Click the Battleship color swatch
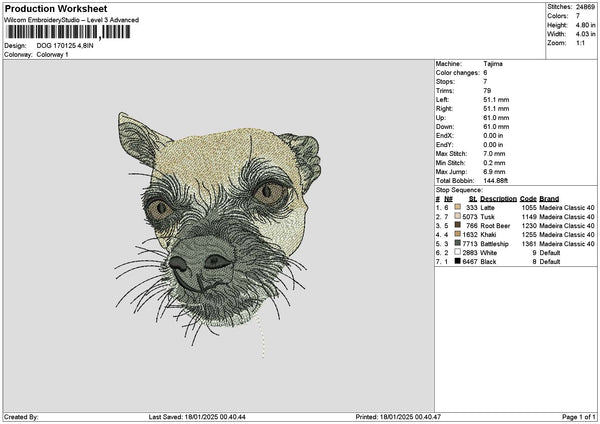600x424 pixels. [x=458, y=243]
